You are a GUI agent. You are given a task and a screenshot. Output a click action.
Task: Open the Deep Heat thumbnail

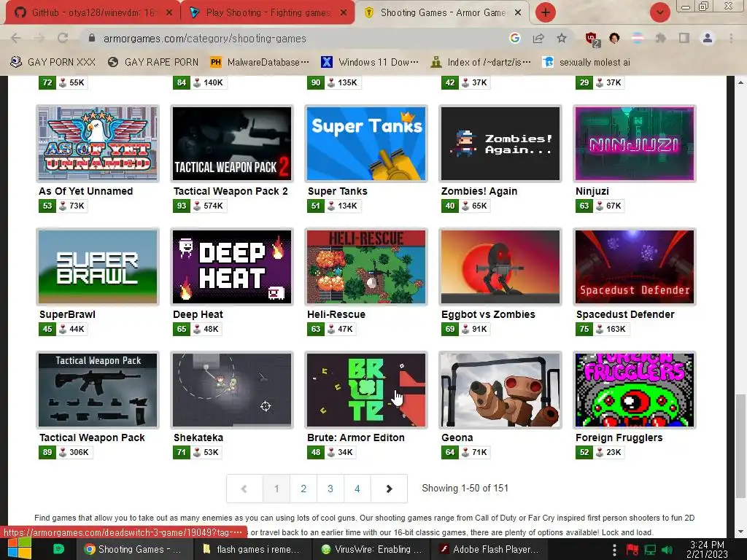232,267
